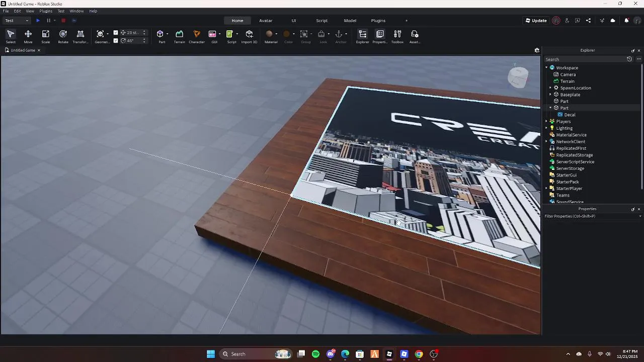Click the Stop test button
This screenshot has width=644, height=362.
pos(63,21)
